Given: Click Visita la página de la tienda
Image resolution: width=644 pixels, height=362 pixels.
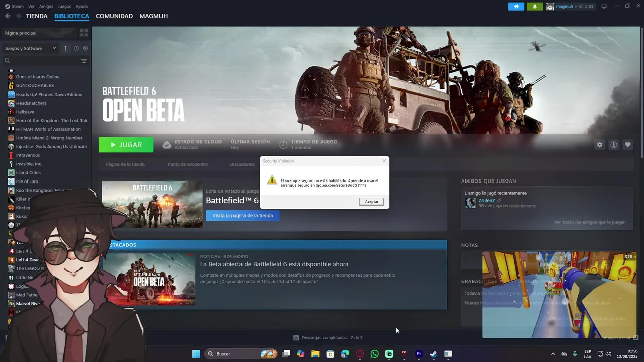Looking at the screenshot, I should tap(243, 216).
